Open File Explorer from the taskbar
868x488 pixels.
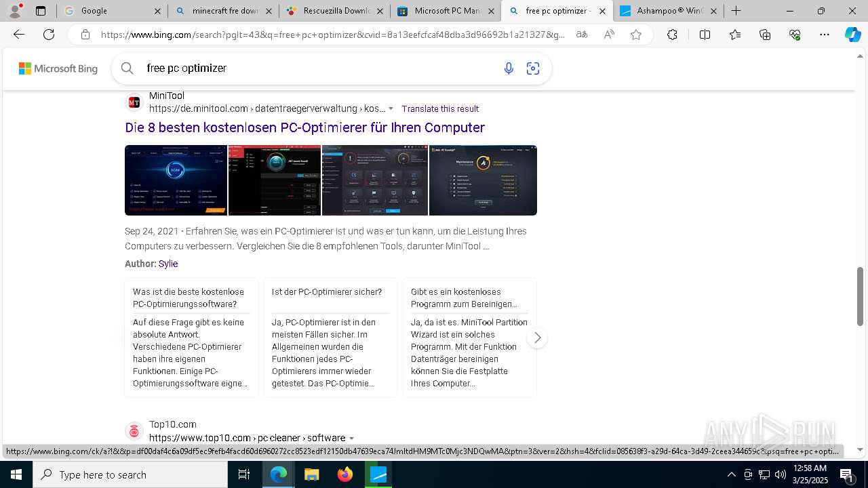click(311, 474)
